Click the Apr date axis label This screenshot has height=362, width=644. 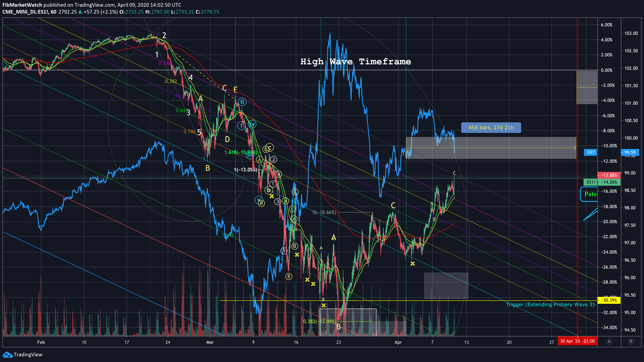point(398,342)
